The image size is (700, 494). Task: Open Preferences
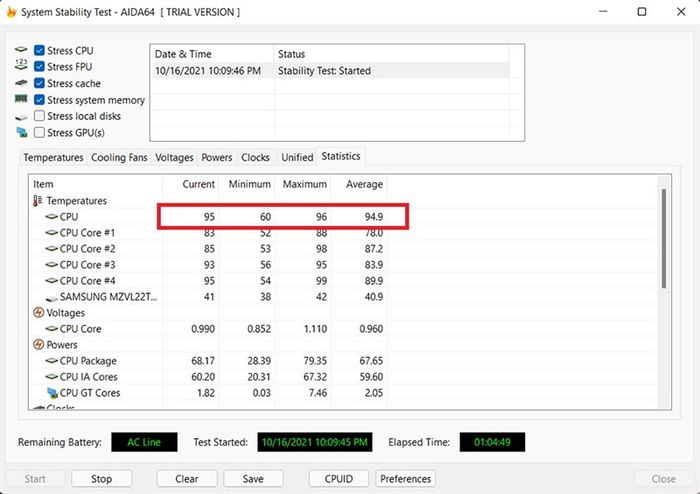coord(405,479)
